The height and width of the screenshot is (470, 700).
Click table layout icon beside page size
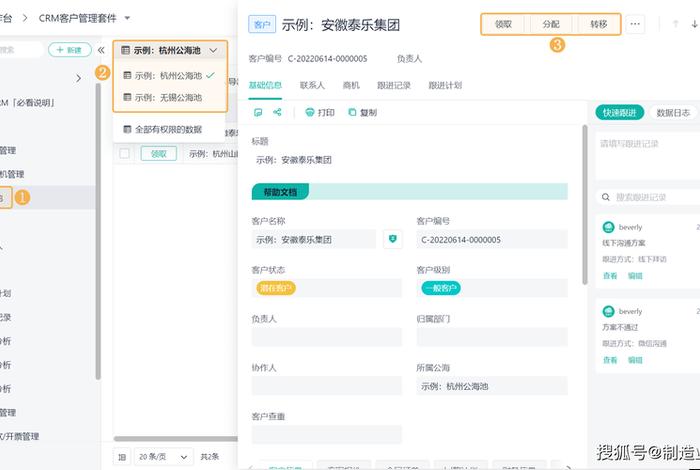tap(122, 457)
